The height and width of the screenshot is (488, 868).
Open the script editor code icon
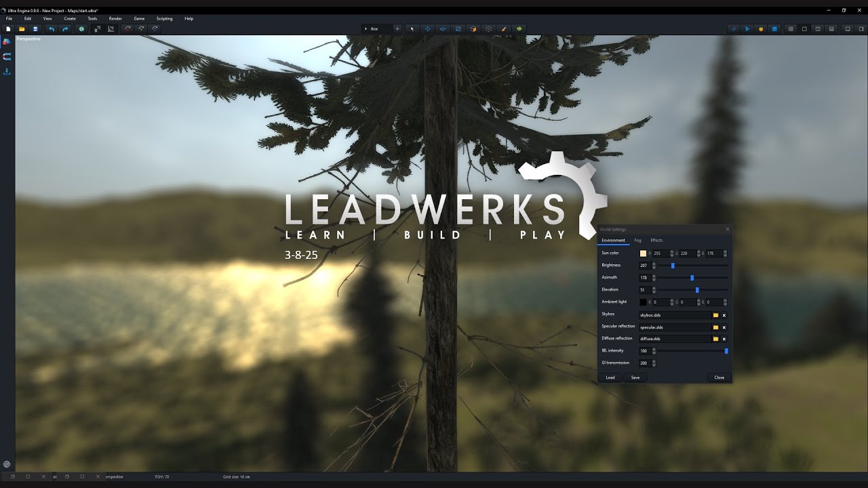pyautogui.click(x=733, y=29)
